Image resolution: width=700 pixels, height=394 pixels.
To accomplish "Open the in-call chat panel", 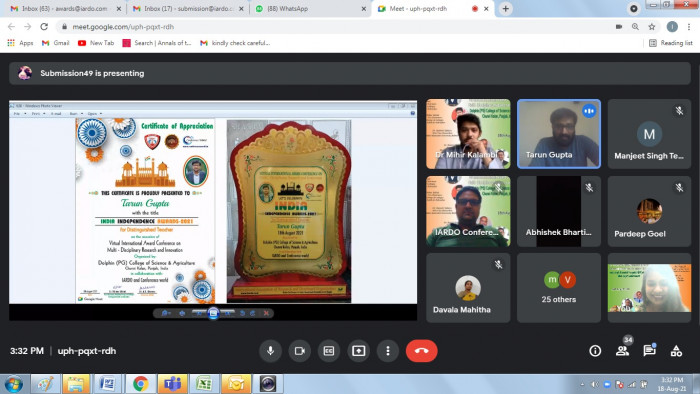I will click(x=650, y=351).
